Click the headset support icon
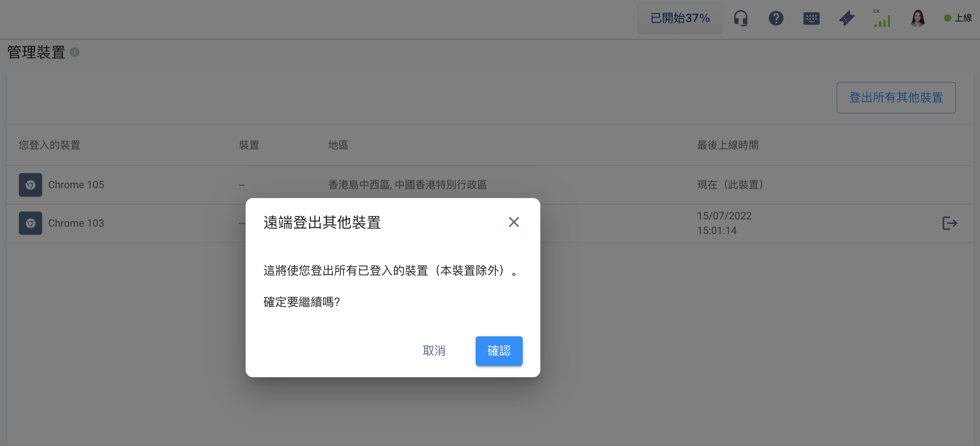The width and height of the screenshot is (980, 446). pos(741,18)
